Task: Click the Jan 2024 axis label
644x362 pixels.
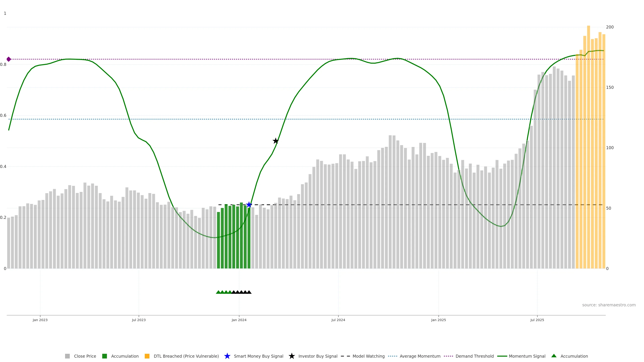Action: tap(239, 320)
